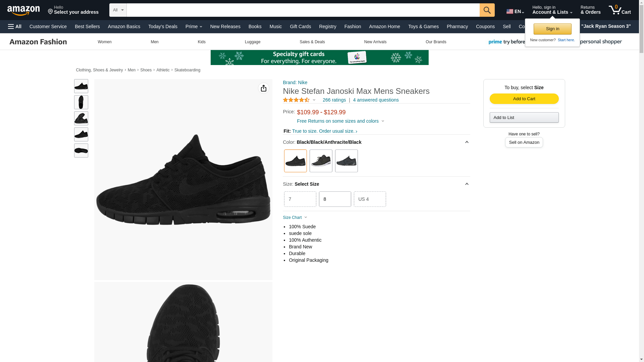Select the Women fashion tab
The height and width of the screenshot is (362, 644).
click(x=104, y=42)
